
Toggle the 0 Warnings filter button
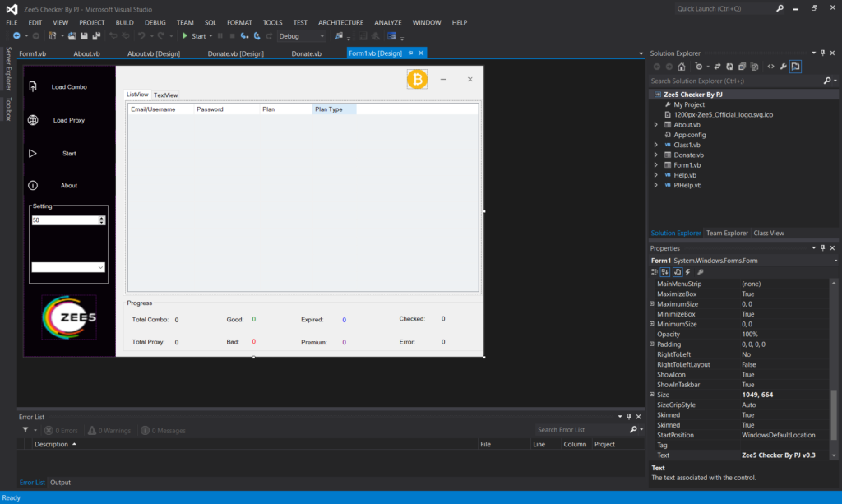point(109,431)
